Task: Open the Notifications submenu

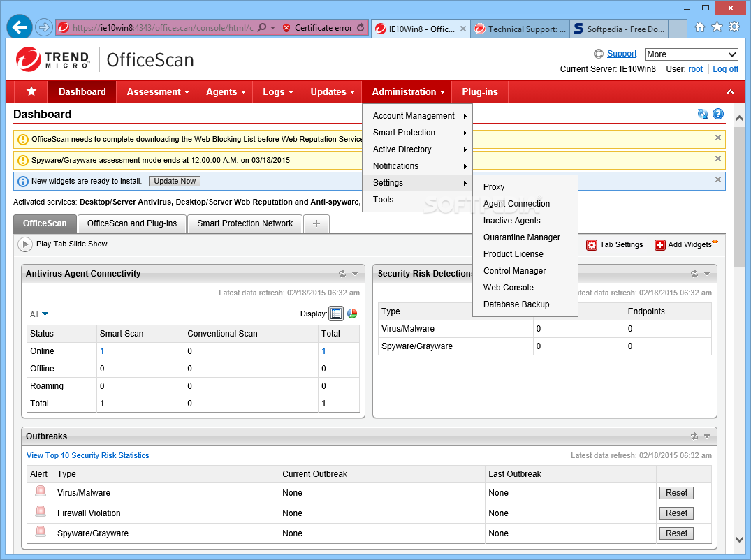Action: pos(418,166)
